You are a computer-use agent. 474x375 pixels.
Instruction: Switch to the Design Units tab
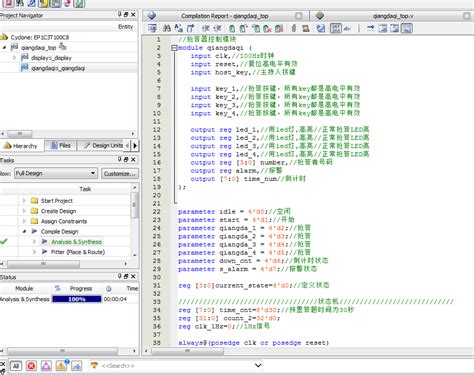tap(103, 146)
